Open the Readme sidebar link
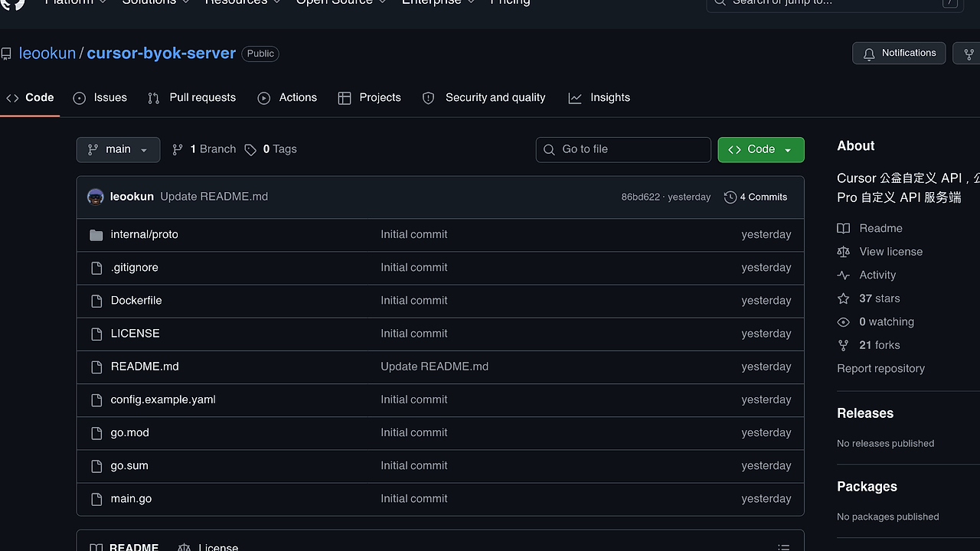980x551 pixels. [870, 228]
